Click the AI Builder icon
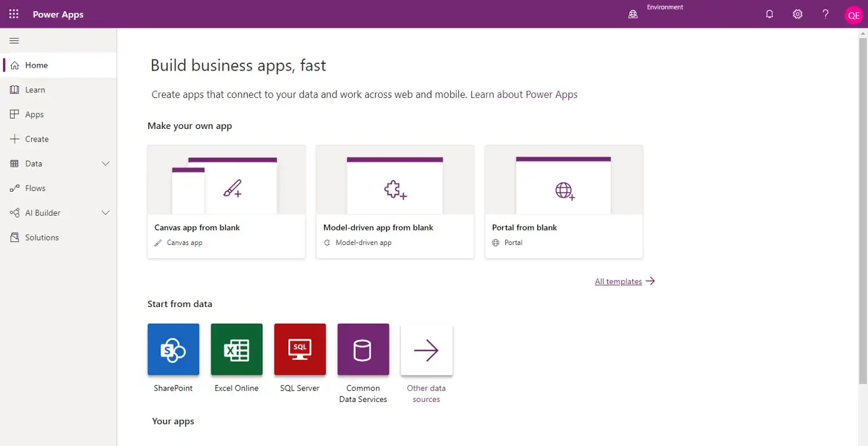Image resolution: width=868 pixels, height=446 pixels. click(x=15, y=213)
